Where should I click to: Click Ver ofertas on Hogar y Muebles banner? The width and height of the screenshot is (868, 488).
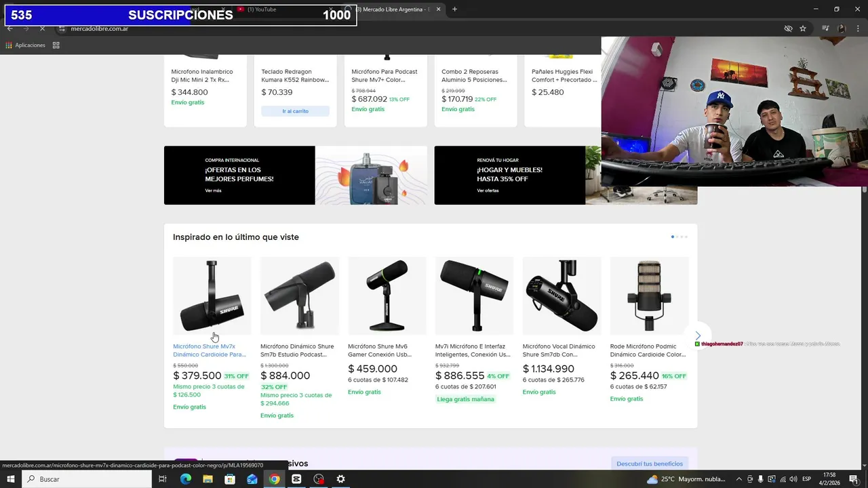[488, 190]
